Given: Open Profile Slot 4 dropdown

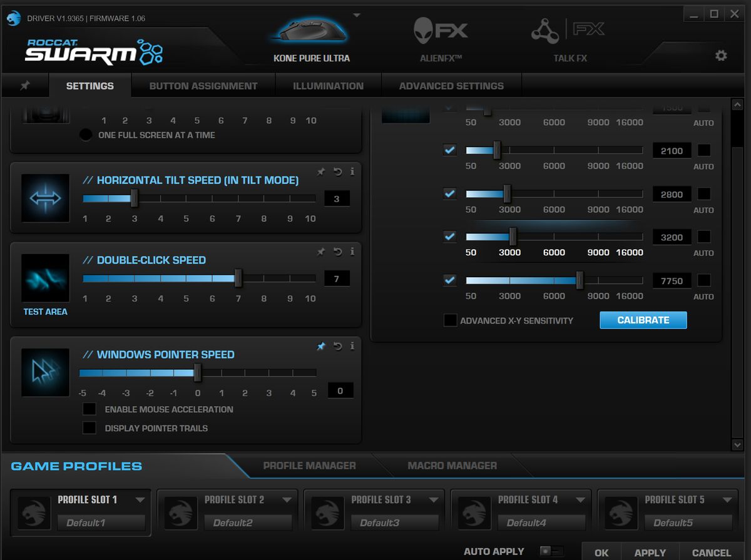Looking at the screenshot, I should pos(580,500).
